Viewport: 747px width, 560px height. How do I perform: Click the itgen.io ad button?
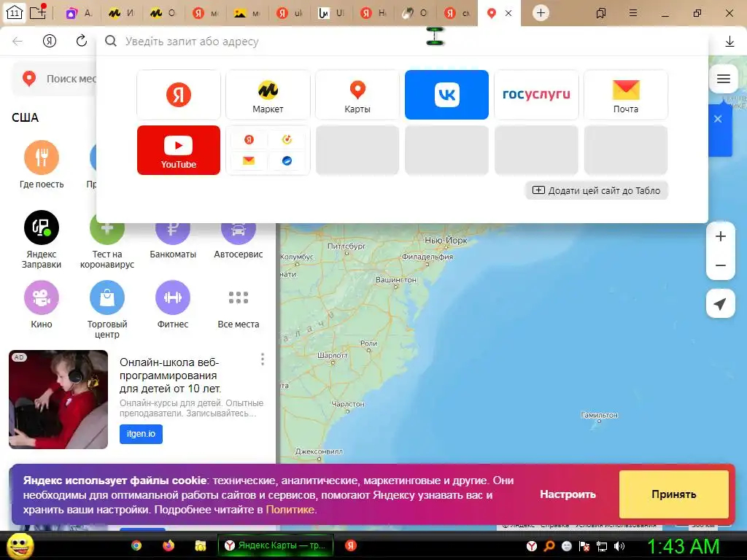(141, 434)
